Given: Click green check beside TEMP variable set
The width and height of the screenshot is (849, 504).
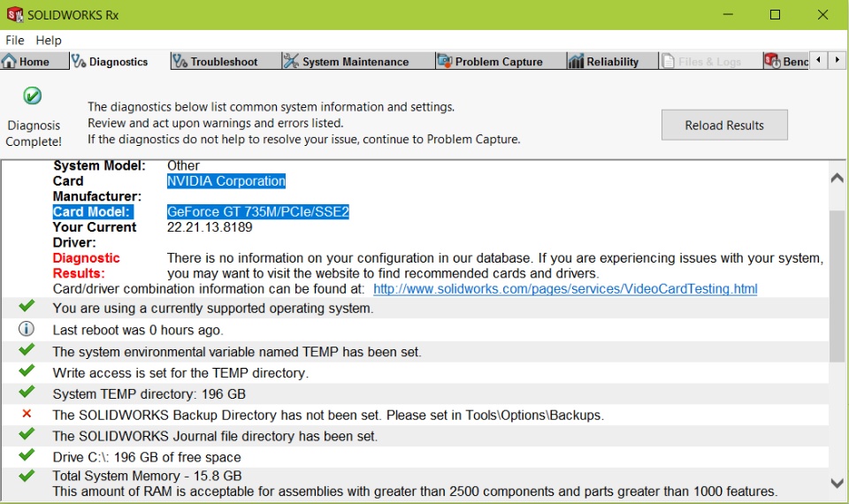Looking at the screenshot, I should pos(27,350).
